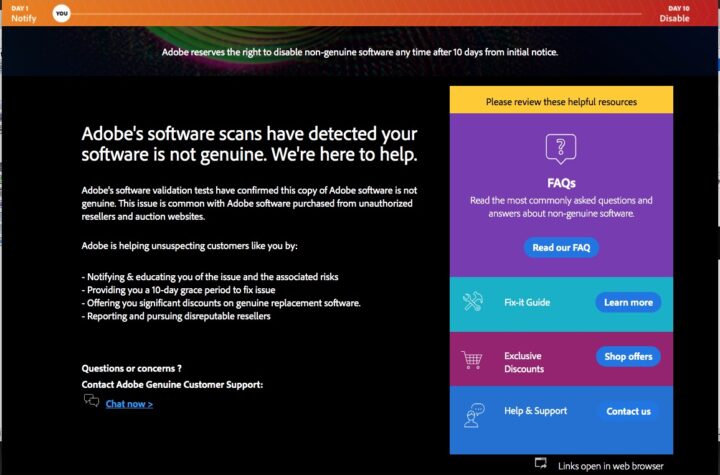The width and height of the screenshot is (720, 475).
Task: Click the YOU marker on the timeline
Action: 62,13
